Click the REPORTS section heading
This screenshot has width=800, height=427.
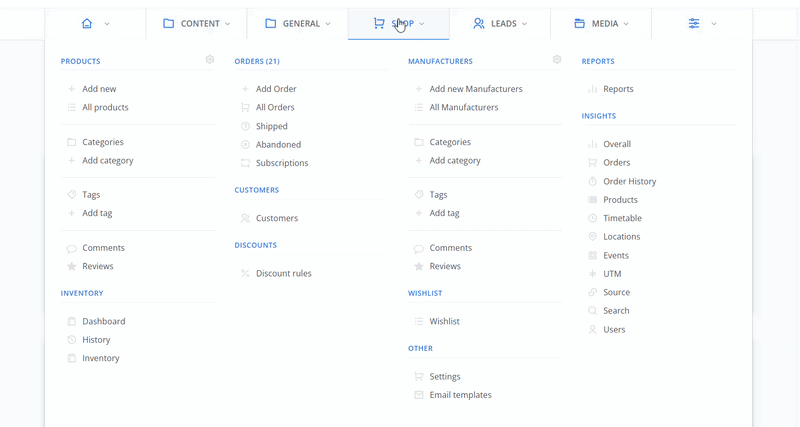pyautogui.click(x=598, y=61)
